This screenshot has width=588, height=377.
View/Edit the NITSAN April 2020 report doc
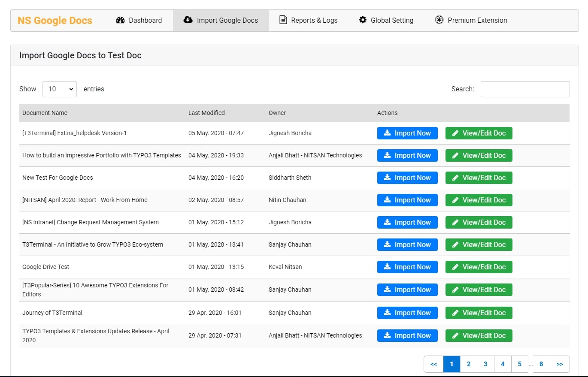click(479, 200)
